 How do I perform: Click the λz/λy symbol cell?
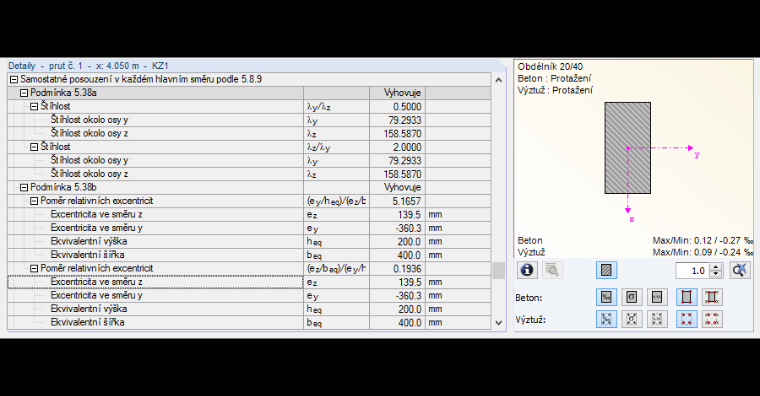[x=336, y=147]
